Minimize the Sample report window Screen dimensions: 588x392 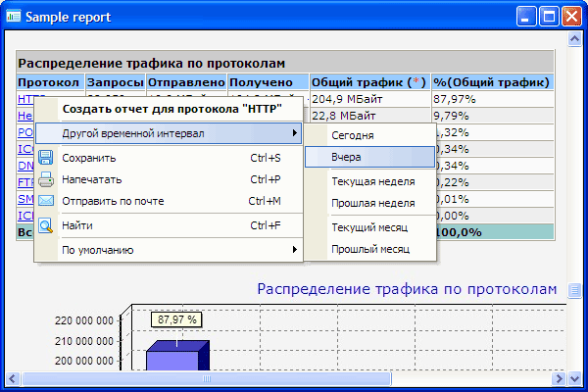[x=526, y=17]
